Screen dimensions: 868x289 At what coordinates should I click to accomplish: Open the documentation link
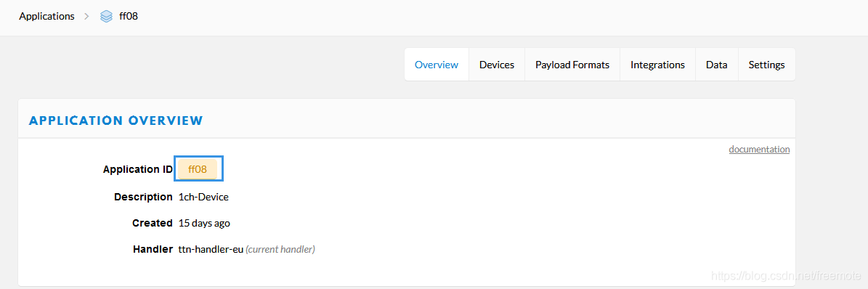(x=759, y=150)
